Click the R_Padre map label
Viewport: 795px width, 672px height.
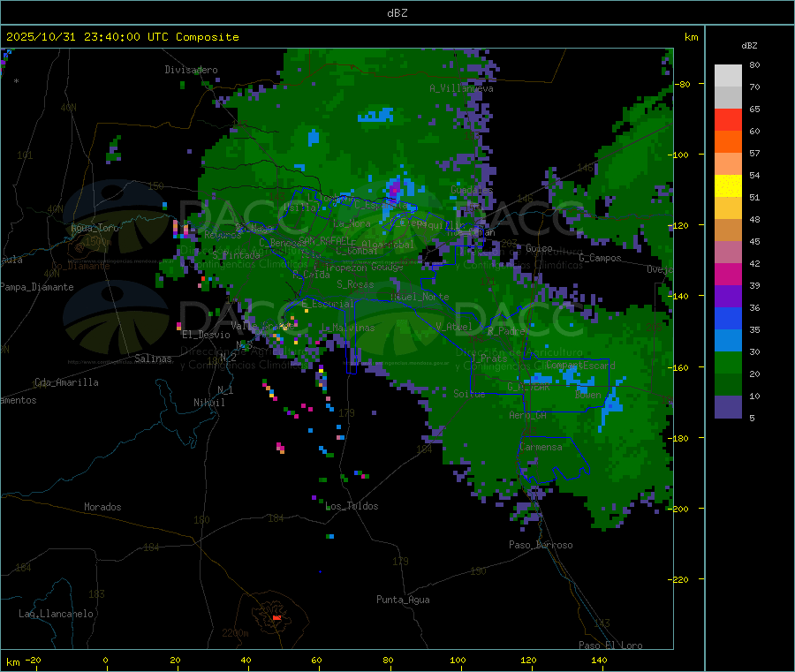tap(506, 331)
